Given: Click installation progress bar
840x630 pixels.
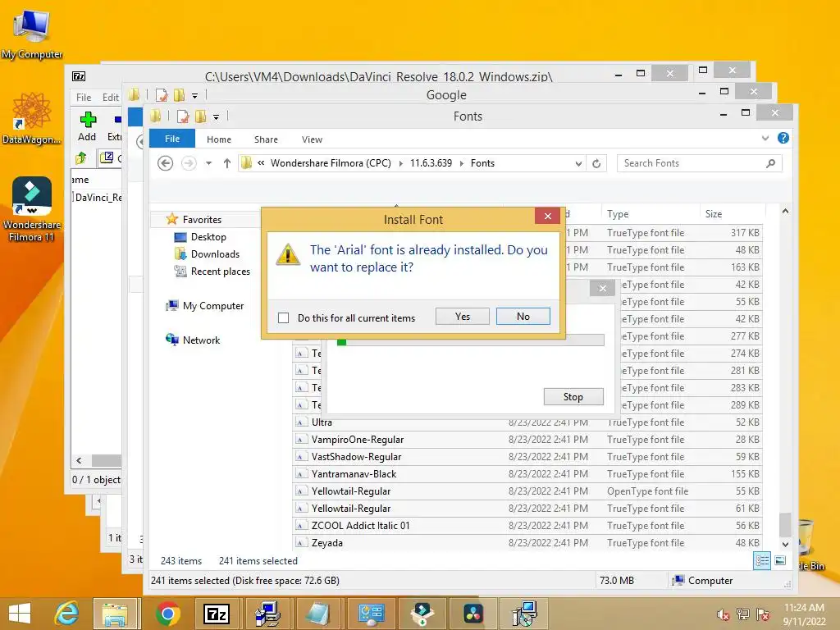Looking at the screenshot, I should click(x=470, y=340).
